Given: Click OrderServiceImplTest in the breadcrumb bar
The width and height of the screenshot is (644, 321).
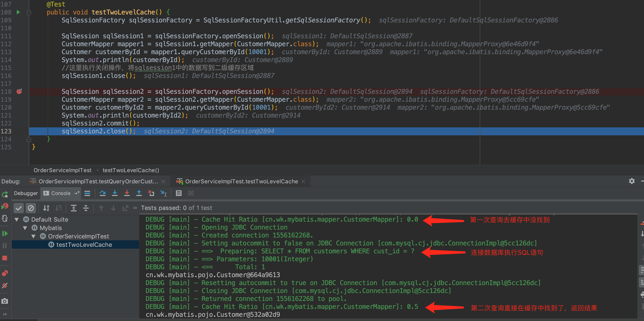Looking at the screenshot, I should (x=63, y=170).
